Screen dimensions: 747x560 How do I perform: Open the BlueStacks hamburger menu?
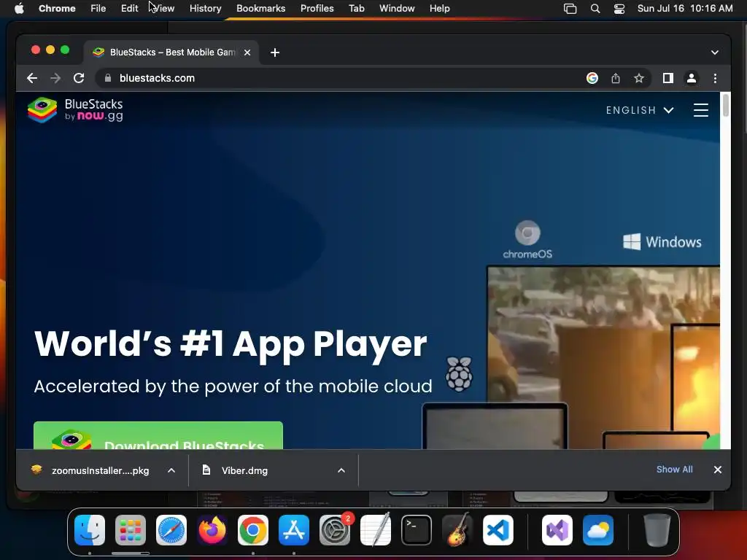pyautogui.click(x=701, y=110)
